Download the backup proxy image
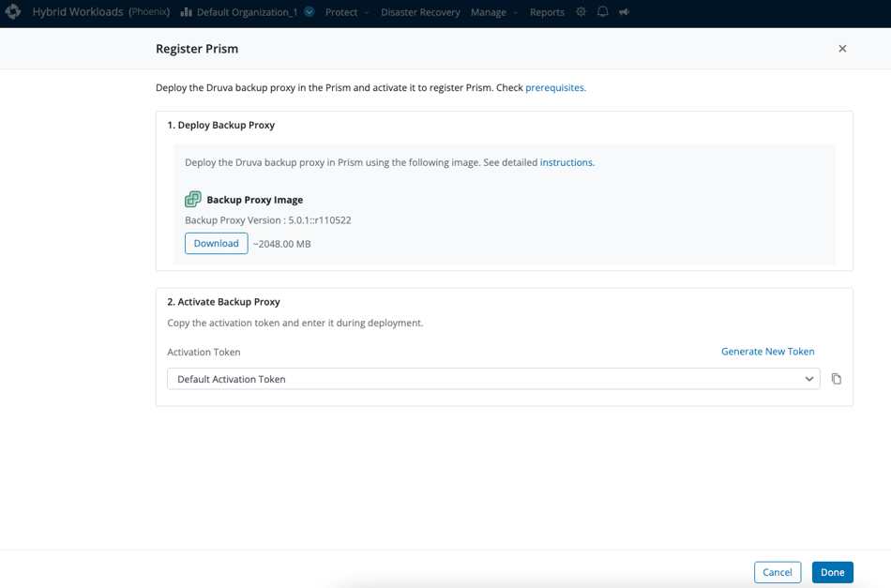Image resolution: width=891 pixels, height=588 pixels. coord(216,243)
